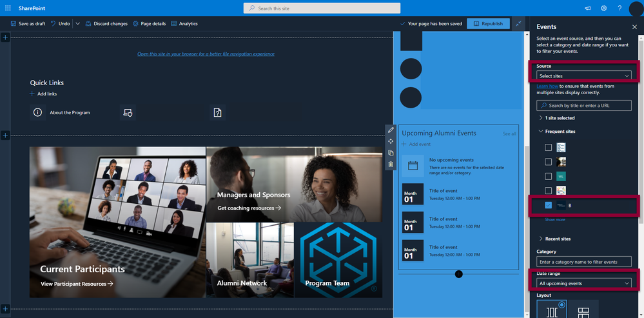Open Page details
This screenshot has width=644, height=318.
coord(150,24)
